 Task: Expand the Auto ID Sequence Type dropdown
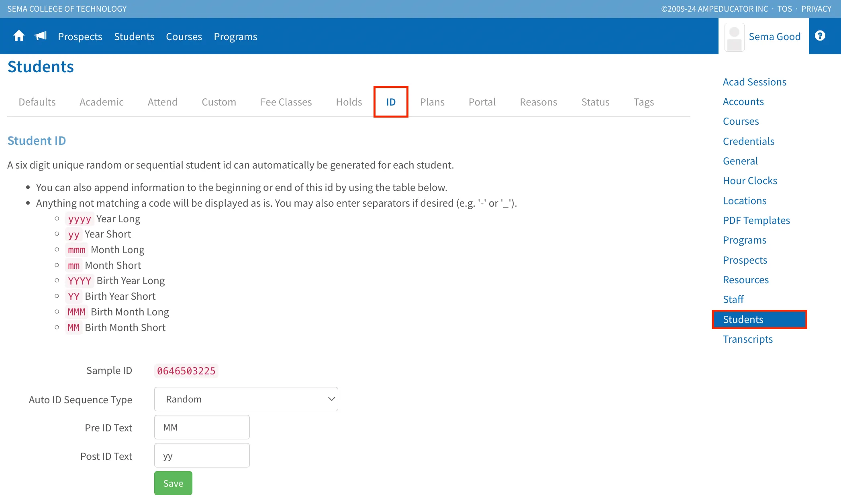coord(246,399)
